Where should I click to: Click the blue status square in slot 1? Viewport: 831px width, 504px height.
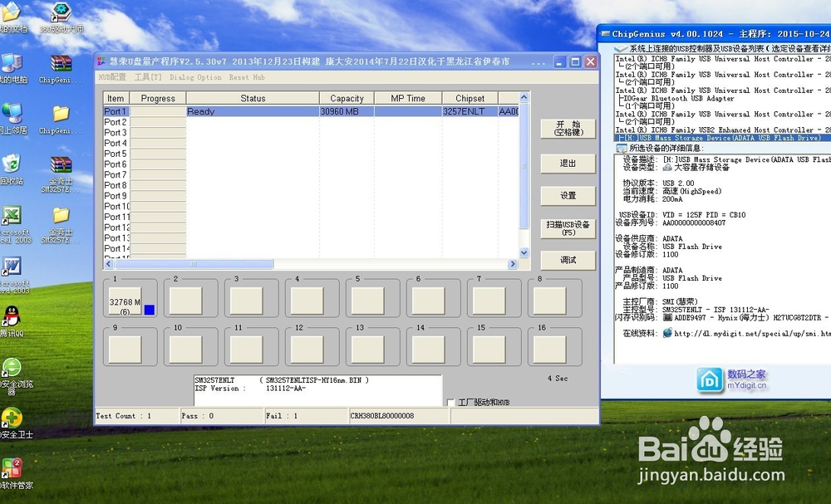coord(150,310)
